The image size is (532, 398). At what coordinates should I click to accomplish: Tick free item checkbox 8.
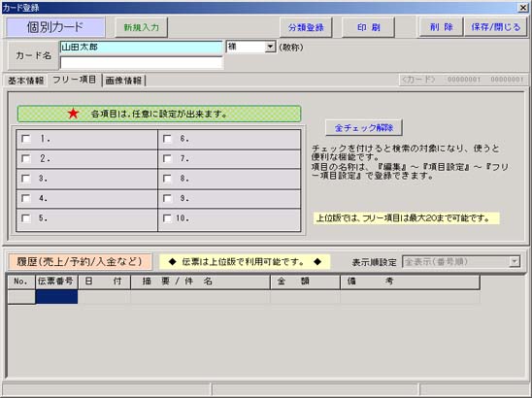pos(167,179)
